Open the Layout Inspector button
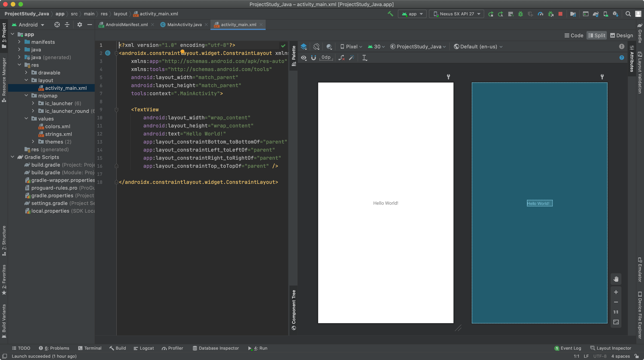644x360 pixels. 611,348
